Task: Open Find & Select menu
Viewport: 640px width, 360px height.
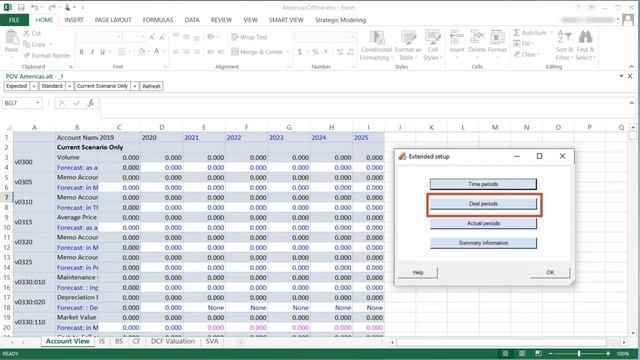Action: pyautogui.click(x=585, y=45)
